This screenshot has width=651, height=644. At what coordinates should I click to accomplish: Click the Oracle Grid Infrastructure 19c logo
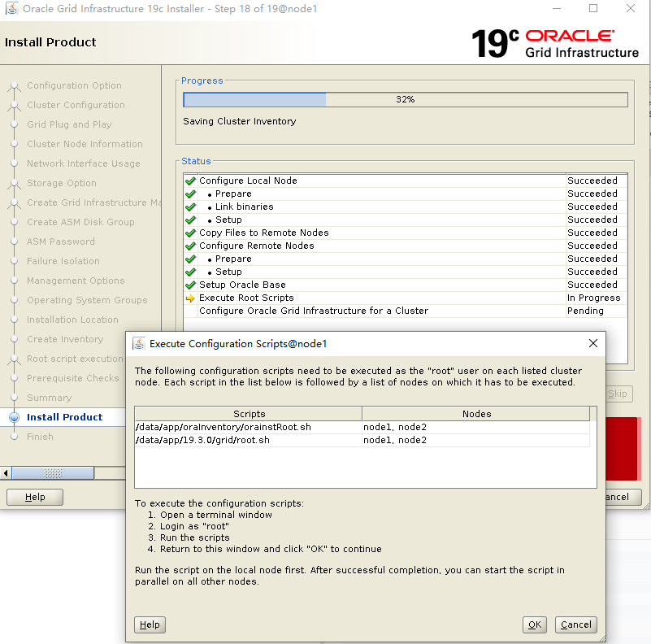555,44
